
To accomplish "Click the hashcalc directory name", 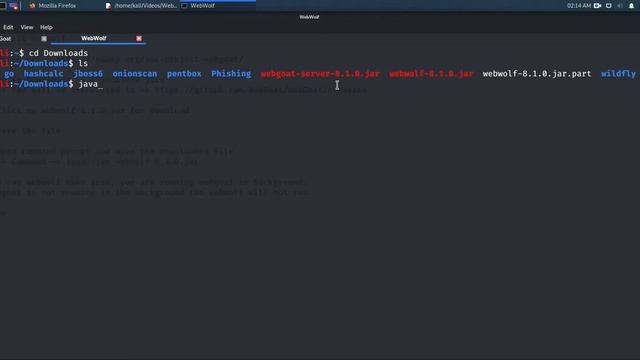I will click(x=43, y=74).
